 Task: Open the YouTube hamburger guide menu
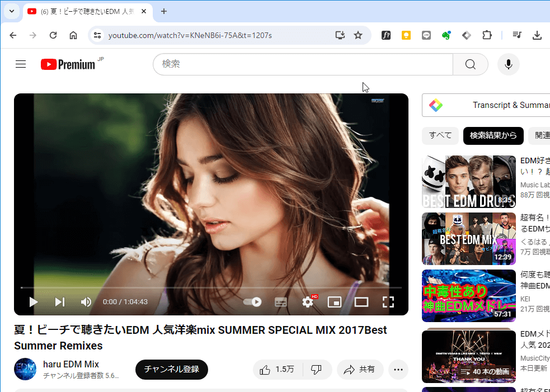click(21, 64)
